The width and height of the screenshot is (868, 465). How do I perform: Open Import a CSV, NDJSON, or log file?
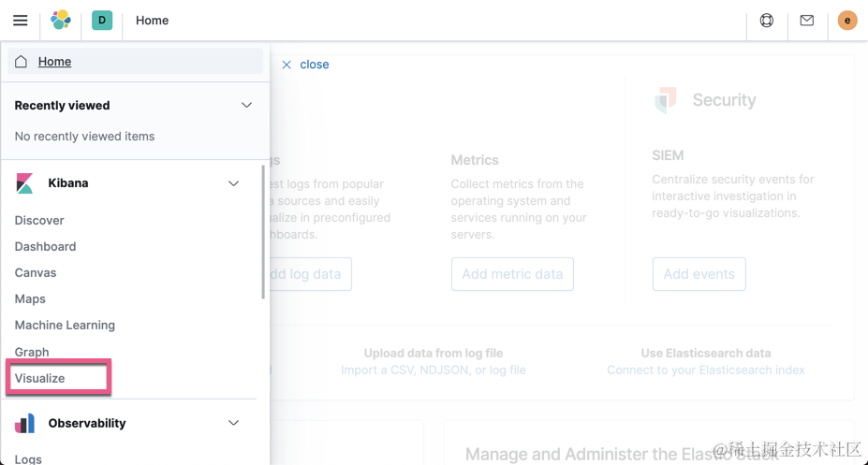[x=434, y=370]
